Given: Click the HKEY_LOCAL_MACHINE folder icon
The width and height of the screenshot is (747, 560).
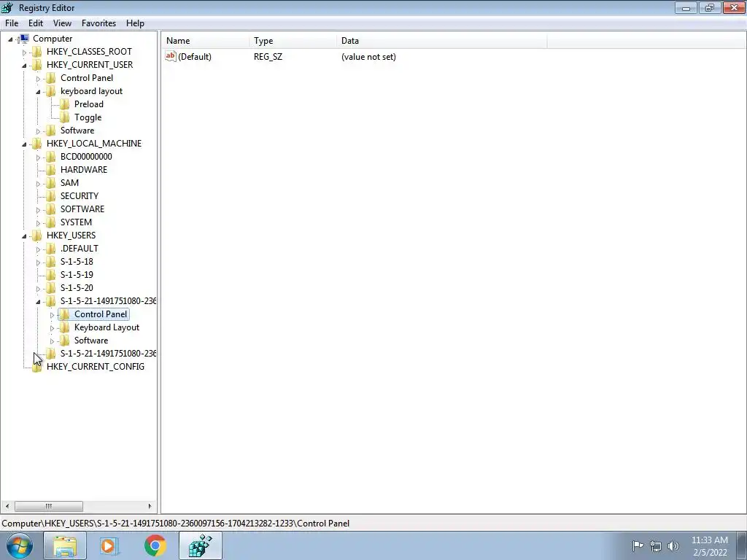Looking at the screenshot, I should coord(36,144).
